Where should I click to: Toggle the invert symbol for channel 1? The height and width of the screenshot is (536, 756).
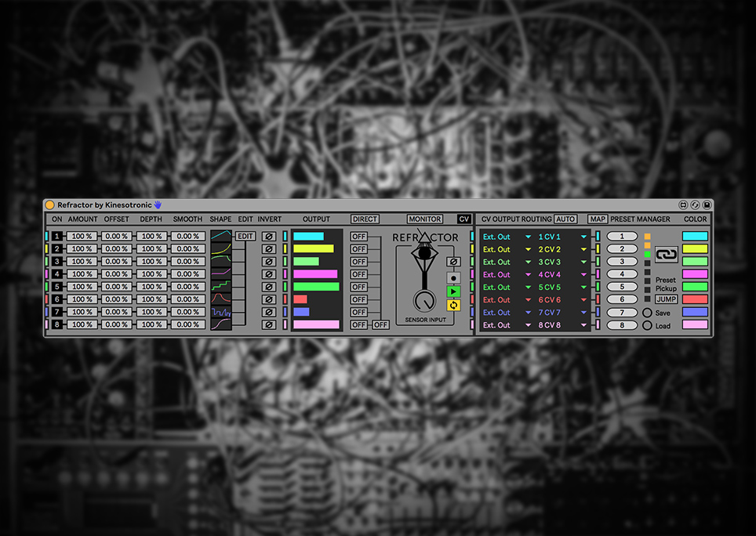[269, 236]
